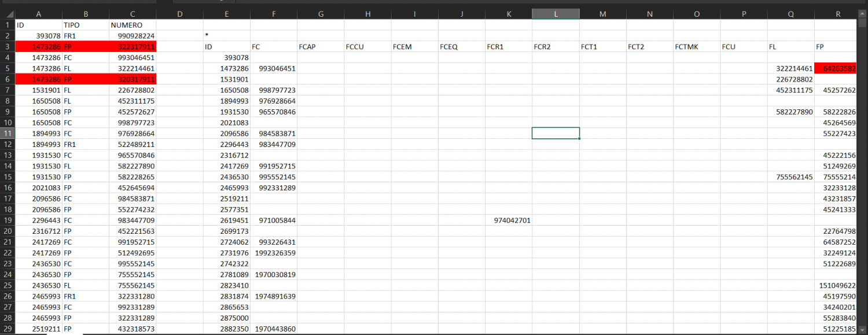Select column H by its header
Screen dimensions: 868x335
[x=367, y=14]
